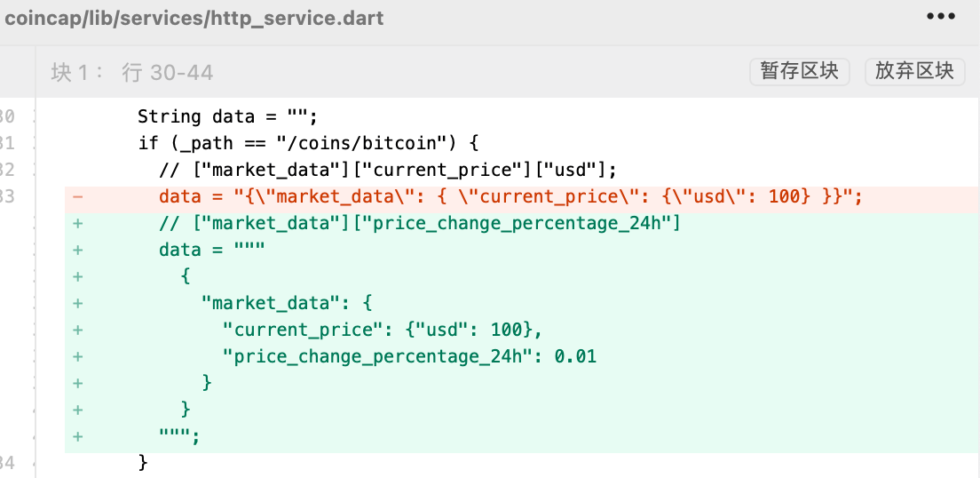
Task: Click the plus marker beside the closing triple quotes
Action: click(x=78, y=437)
